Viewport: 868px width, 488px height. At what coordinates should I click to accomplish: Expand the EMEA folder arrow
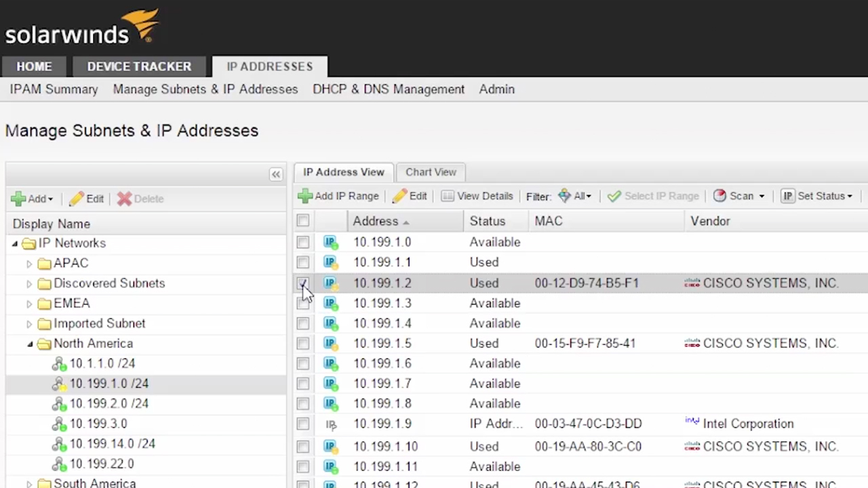29,304
